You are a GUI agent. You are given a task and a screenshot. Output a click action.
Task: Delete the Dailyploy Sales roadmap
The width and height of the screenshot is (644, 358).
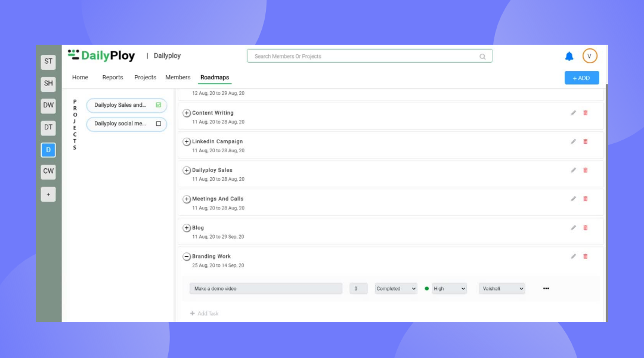[x=586, y=170]
